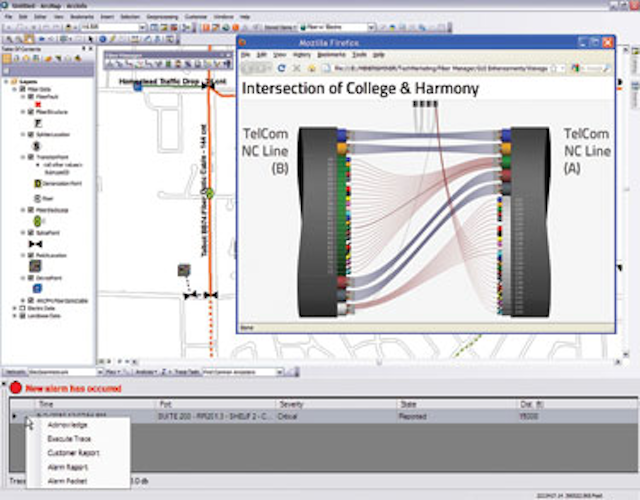Open the Stored Items Fiber/Electric dropdown
Image resolution: width=640 pixels, height=500 pixels.
(x=371, y=28)
